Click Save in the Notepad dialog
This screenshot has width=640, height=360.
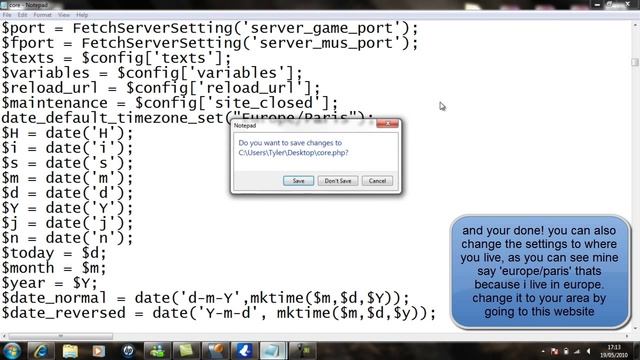pos(298,181)
